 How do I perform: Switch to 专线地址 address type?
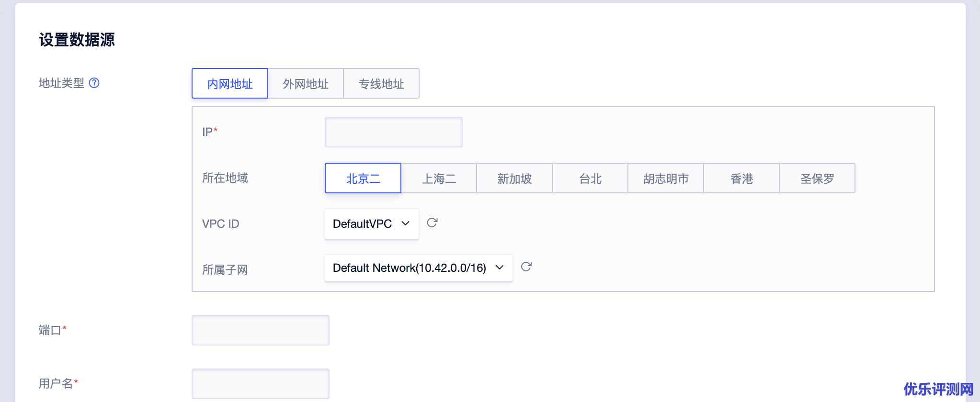[381, 83]
